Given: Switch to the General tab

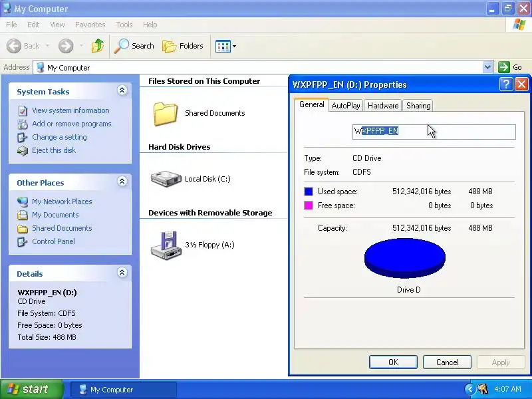Looking at the screenshot, I should pyautogui.click(x=311, y=104).
